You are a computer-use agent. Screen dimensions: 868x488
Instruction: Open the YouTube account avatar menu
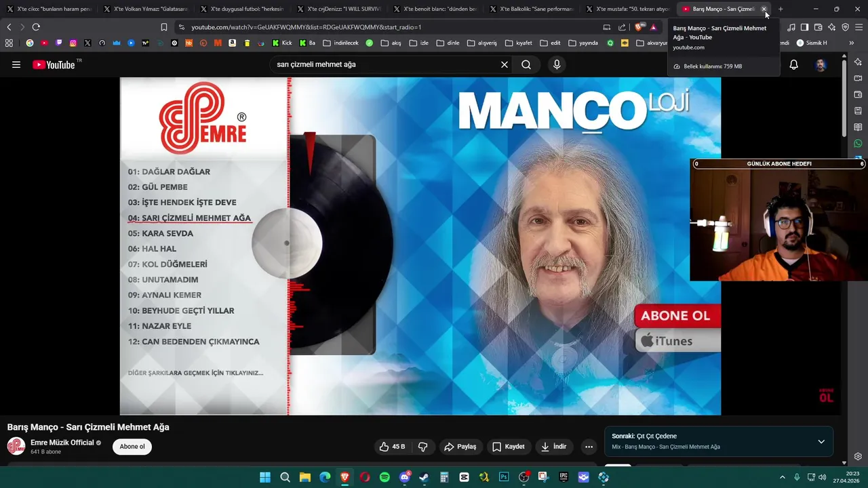821,65
